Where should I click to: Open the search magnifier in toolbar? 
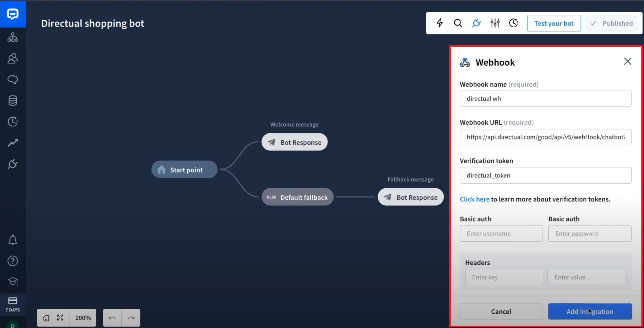pyautogui.click(x=458, y=23)
